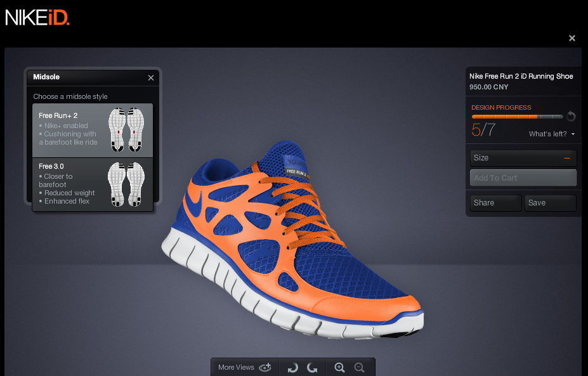The image size is (588, 376).
Task: Select the Free Run+ 2 midsole option
Action: click(93, 130)
